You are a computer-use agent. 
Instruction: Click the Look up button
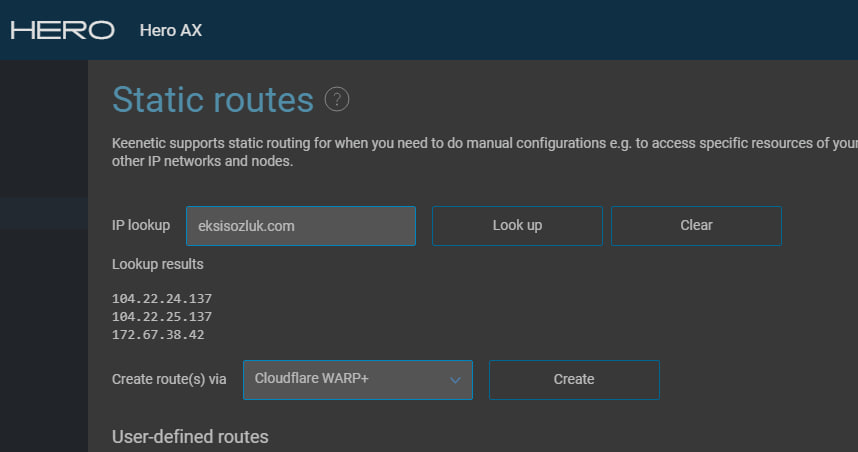click(x=517, y=226)
